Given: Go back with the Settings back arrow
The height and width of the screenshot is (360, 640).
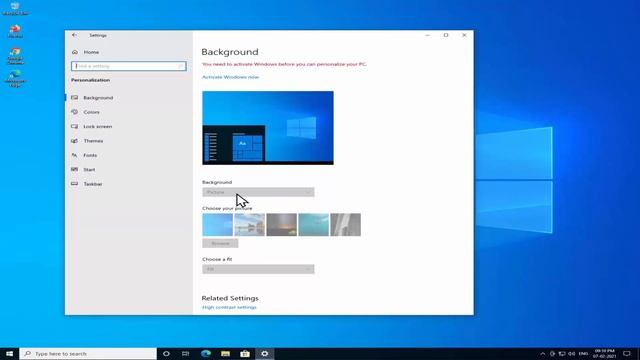Looking at the screenshot, I should [74, 35].
